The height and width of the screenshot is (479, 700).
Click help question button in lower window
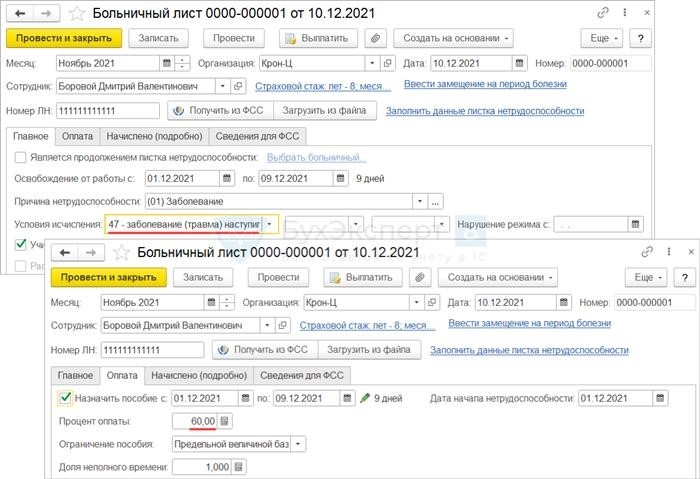click(685, 278)
